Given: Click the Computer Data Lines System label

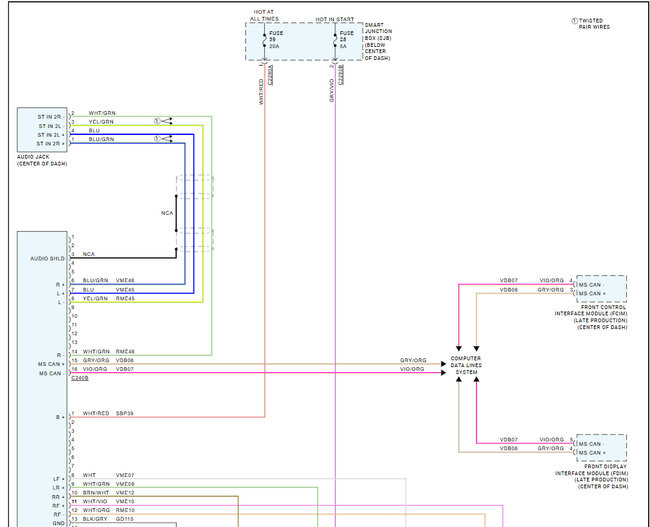Looking at the screenshot, I should pyautogui.click(x=466, y=366).
